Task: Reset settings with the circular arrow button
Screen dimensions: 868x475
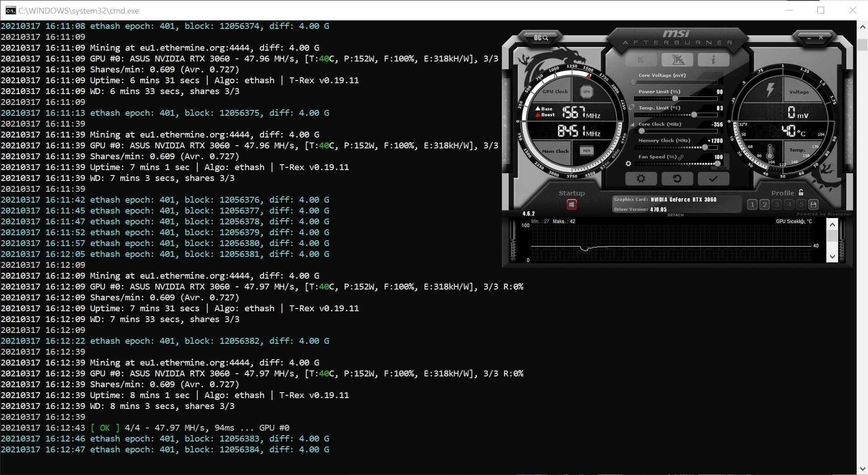Action: pos(677,179)
